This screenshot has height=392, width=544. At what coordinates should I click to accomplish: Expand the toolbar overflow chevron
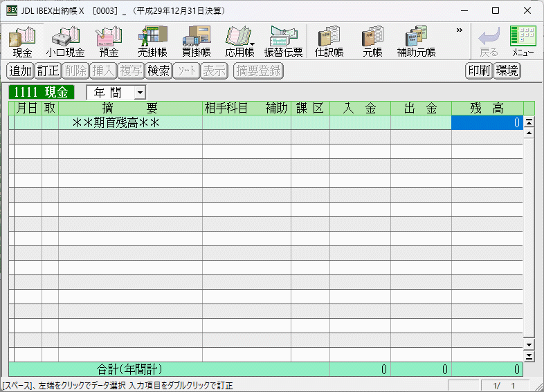(460, 30)
